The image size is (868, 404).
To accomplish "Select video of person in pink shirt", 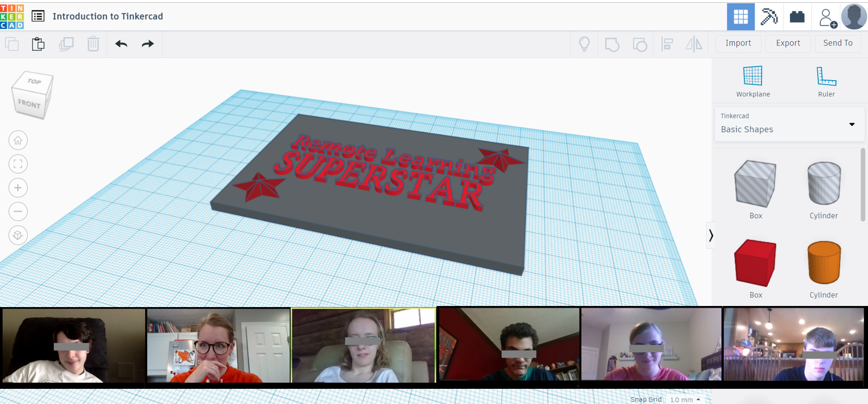I will (651, 344).
